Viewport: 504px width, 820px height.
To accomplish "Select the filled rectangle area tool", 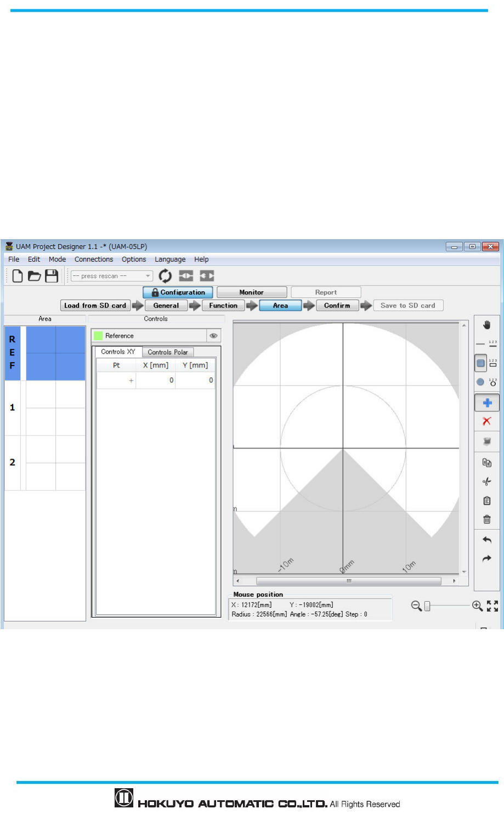I will [x=480, y=363].
